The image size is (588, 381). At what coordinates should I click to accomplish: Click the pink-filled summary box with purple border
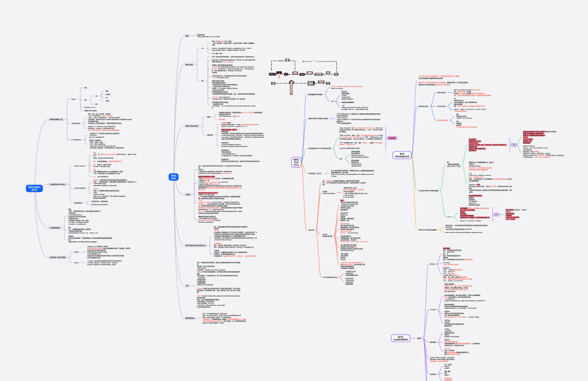tap(392, 138)
